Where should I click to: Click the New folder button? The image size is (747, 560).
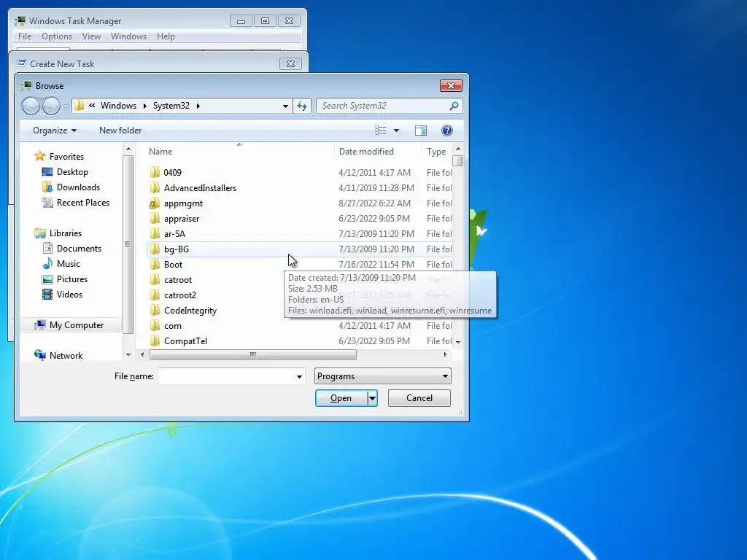click(x=120, y=131)
